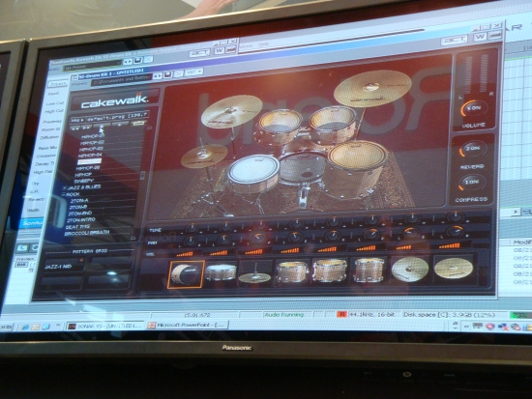Screen dimensions: 532x399
Task: Switch to SONAR V5 taskbar button
Action: point(104,327)
